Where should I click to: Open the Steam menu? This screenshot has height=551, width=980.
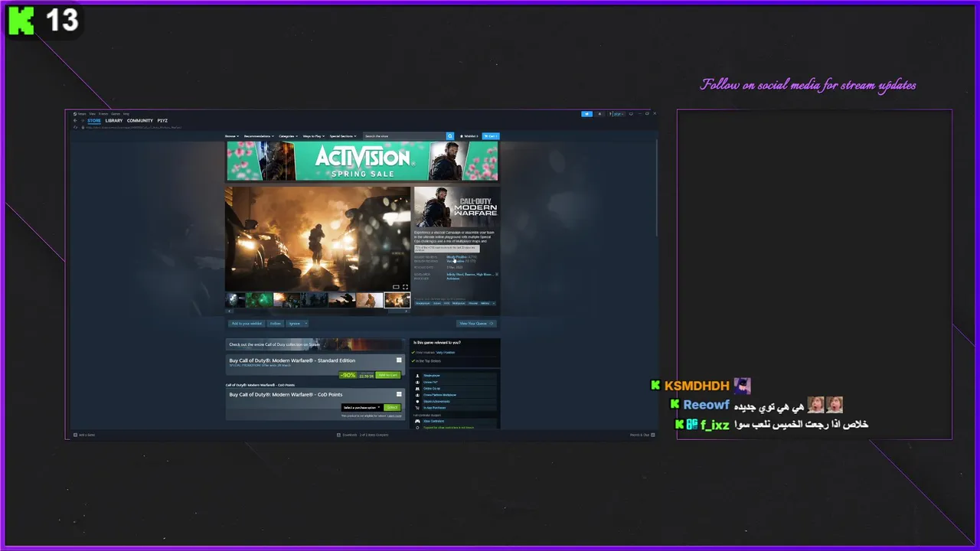pyautogui.click(x=80, y=114)
